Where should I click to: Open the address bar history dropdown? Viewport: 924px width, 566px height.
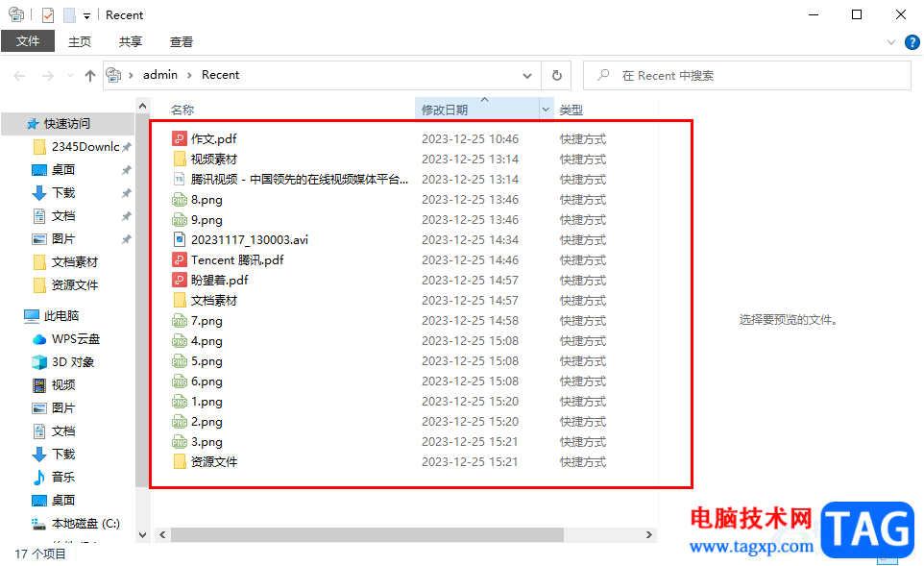coord(526,76)
